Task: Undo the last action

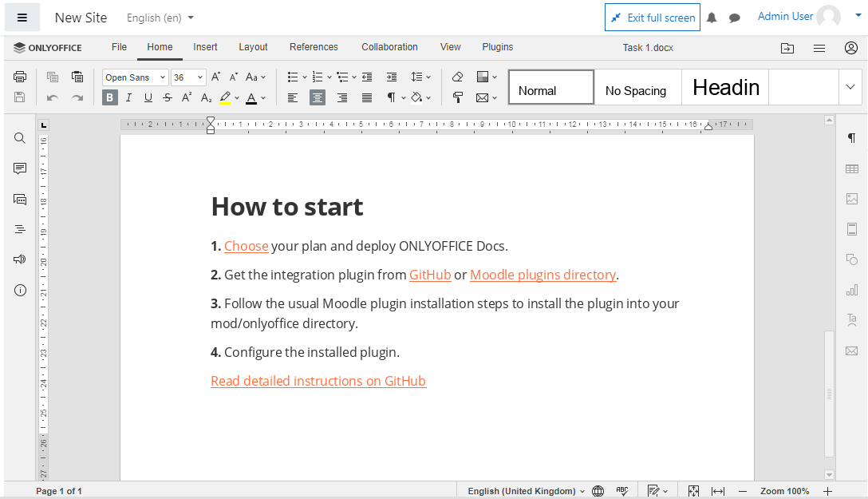Action: point(53,98)
